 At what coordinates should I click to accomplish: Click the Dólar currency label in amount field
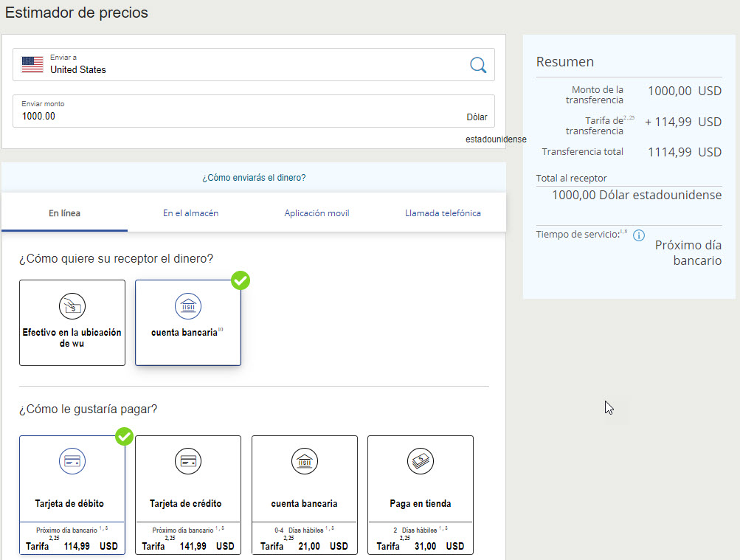click(x=477, y=117)
